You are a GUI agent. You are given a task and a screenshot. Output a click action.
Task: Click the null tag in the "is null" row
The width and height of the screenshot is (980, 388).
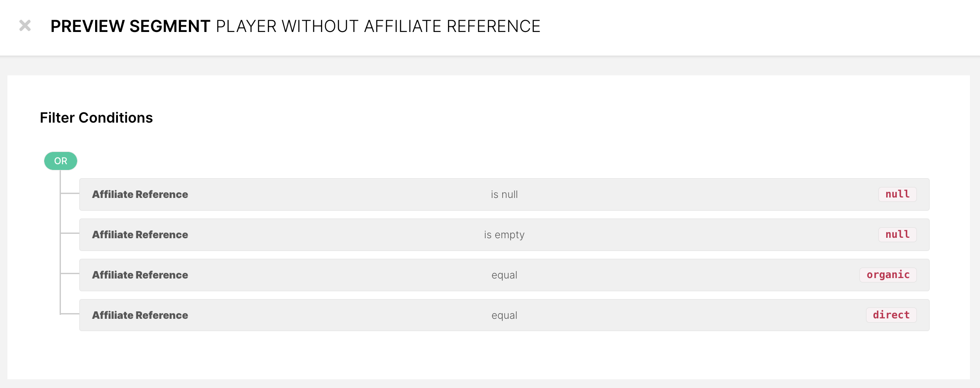point(897,194)
